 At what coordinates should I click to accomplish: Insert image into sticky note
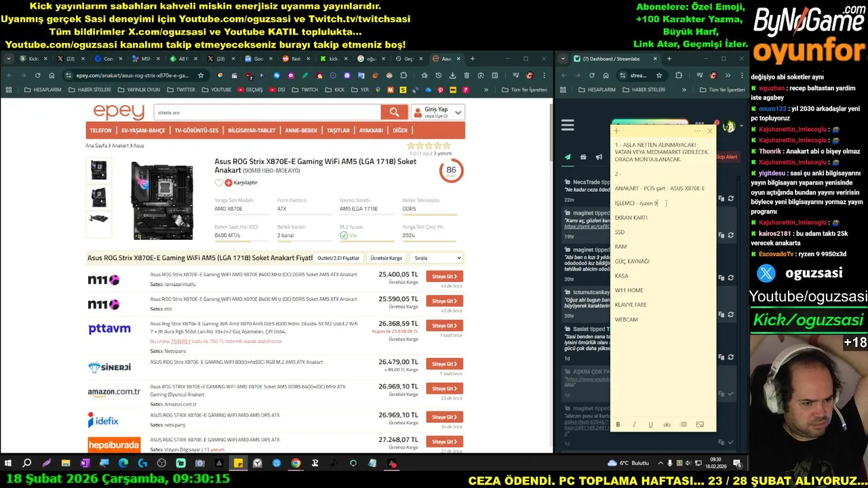pos(700,424)
